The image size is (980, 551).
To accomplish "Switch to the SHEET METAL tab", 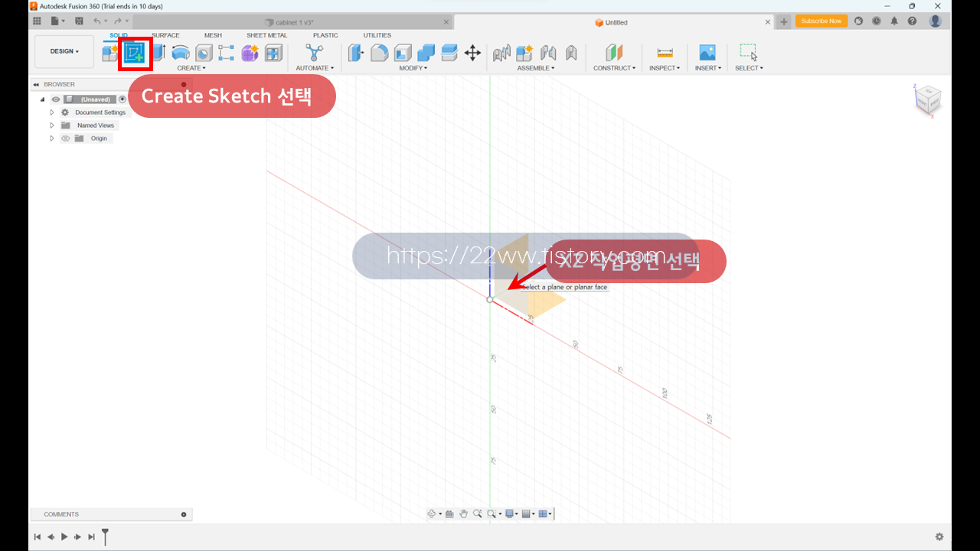I will click(266, 35).
